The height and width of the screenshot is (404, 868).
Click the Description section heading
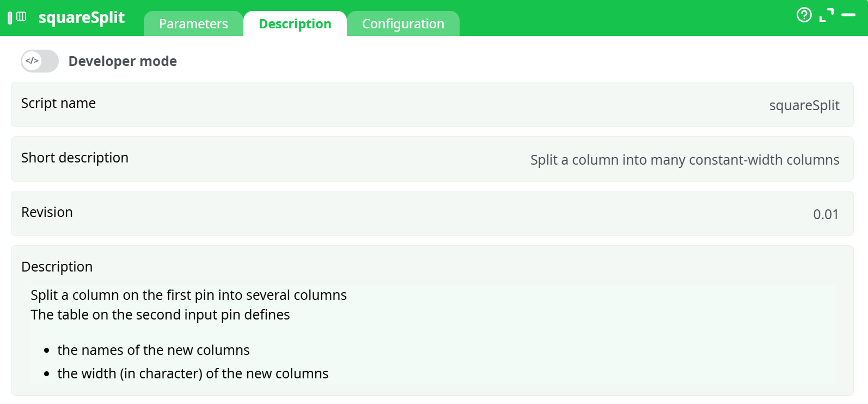click(57, 267)
